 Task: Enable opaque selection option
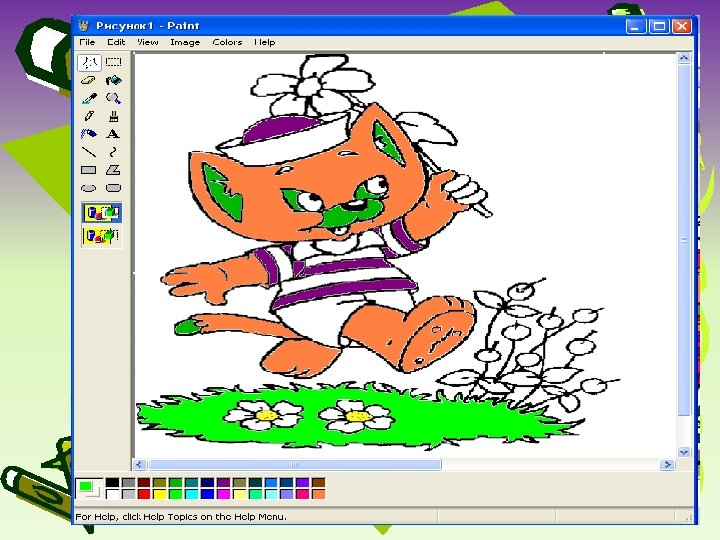[x=102, y=213]
